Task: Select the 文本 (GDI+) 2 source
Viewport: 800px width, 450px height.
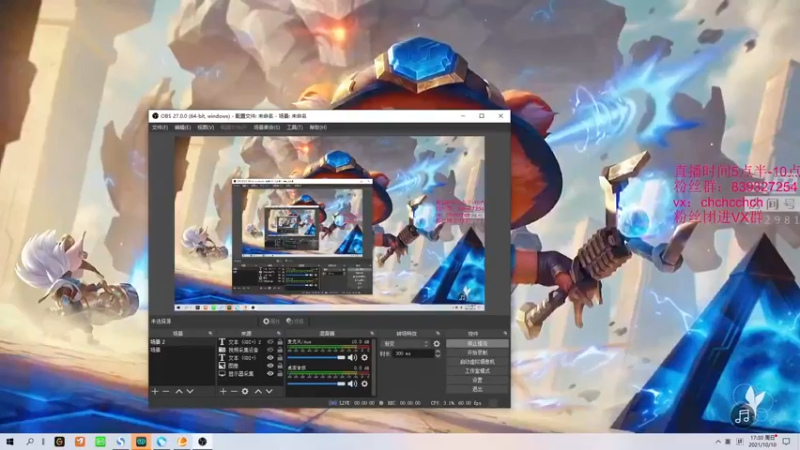Action: pos(244,342)
